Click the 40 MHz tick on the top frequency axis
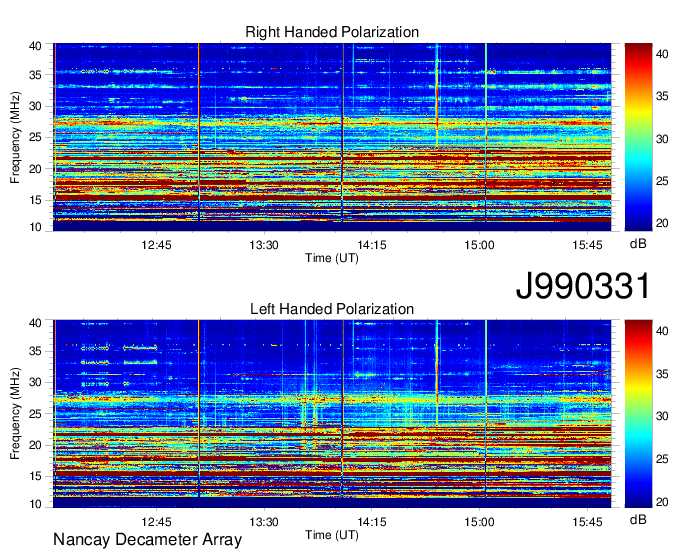 click(x=35, y=46)
